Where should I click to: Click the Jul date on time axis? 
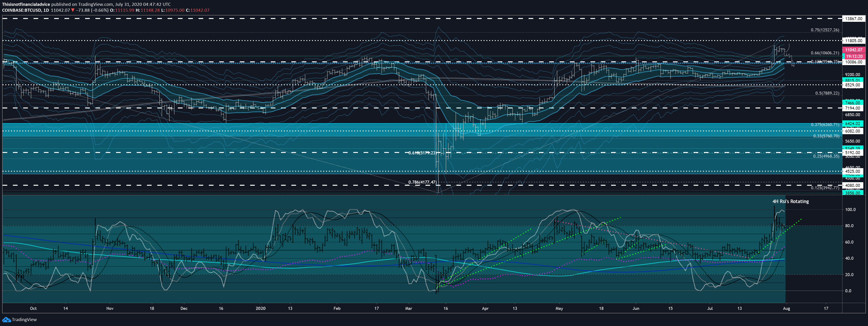710,308
